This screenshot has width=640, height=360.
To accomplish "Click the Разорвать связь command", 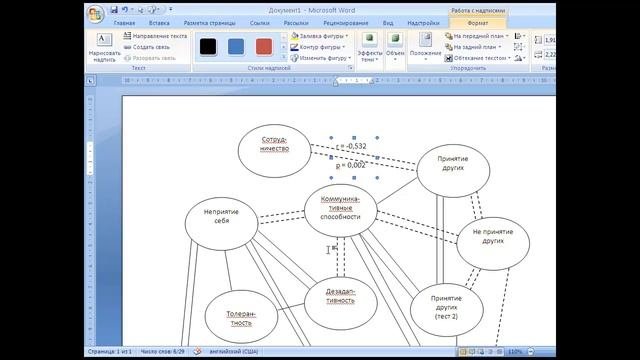I will point(149,58).
